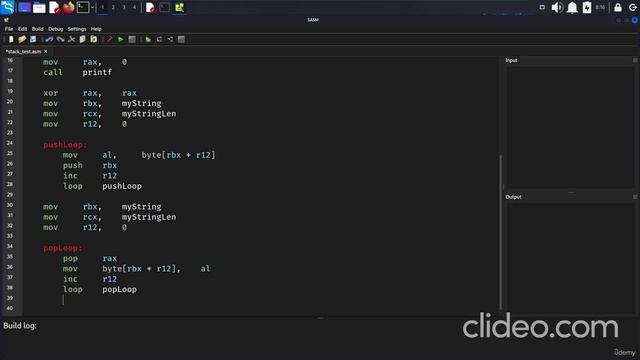Float the Input panel with its corner button
The width and height of the screenshot is (640, 360).
point(635,60)
